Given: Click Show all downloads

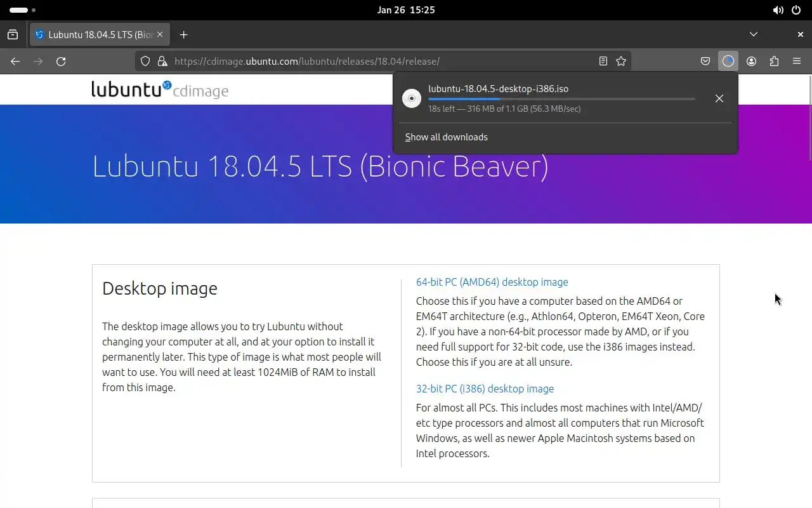Looking at the screenshot, I should (447, 137).
